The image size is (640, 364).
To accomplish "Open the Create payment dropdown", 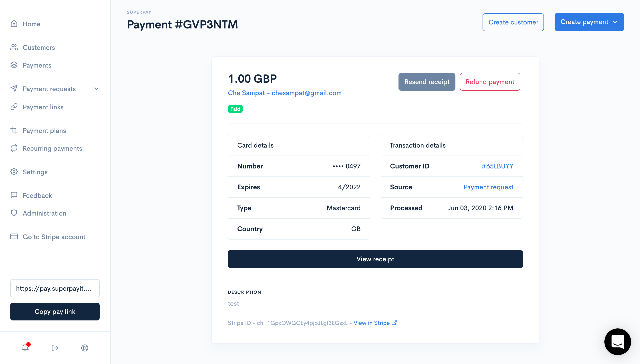I will coord(589,22).
